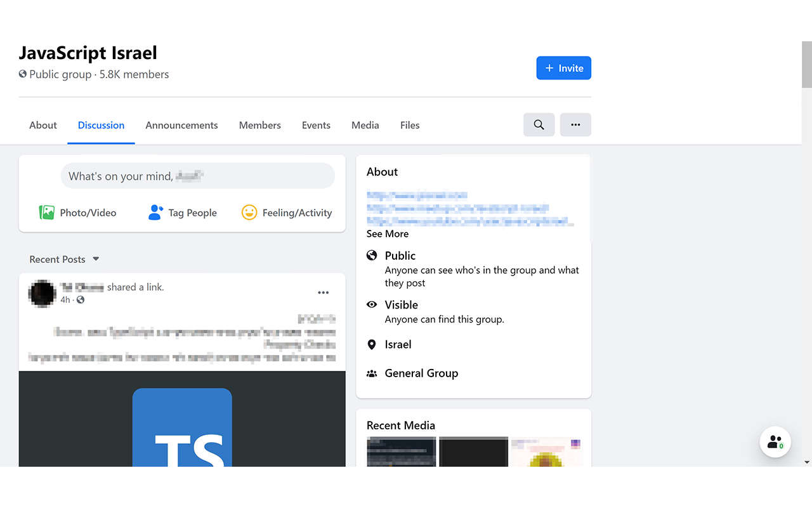Click the Public globe icon in About

372,255
